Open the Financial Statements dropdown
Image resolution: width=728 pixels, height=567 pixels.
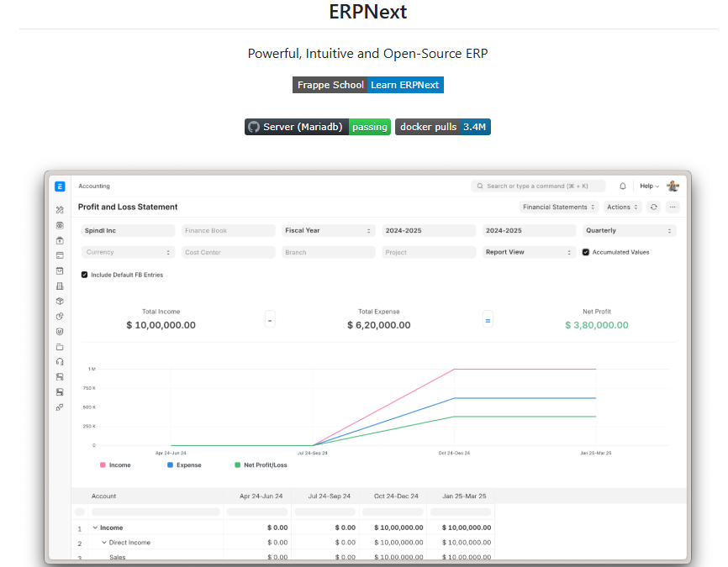[x=558, y=207]
